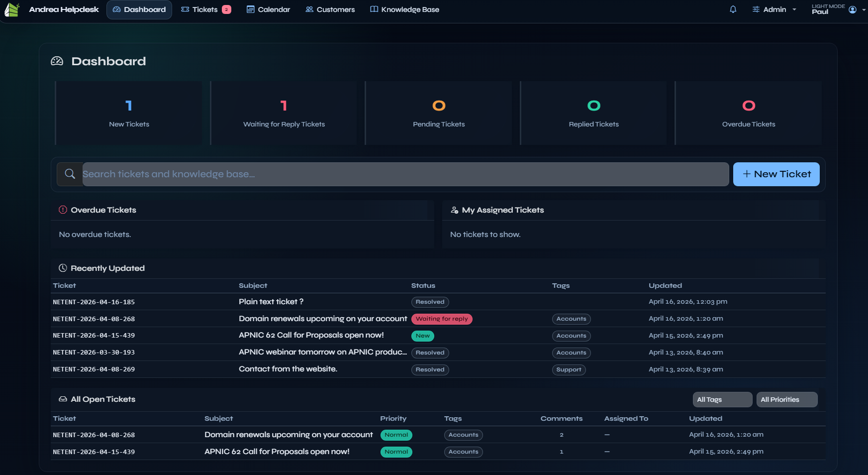Open the Knowledge Base section
The height and width of the screenshot is (475, 868).
404,9
